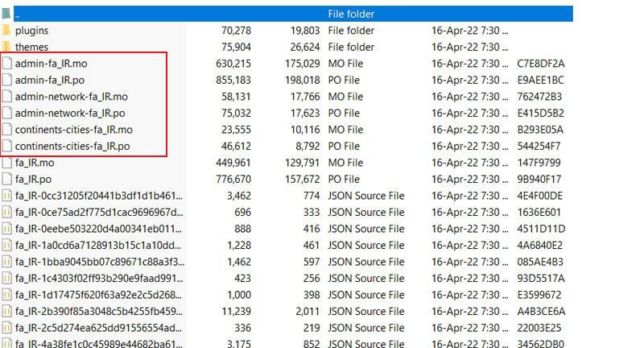Click the continents-cities-fa_IR.mo file icon

(x=7, y=130)
